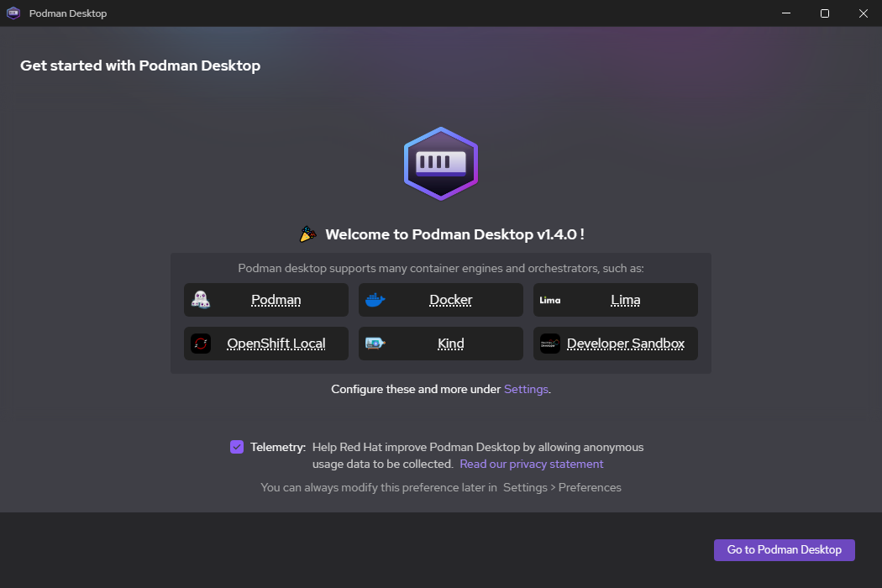Uncheck the Telemetry checkbox

(237, 448)
